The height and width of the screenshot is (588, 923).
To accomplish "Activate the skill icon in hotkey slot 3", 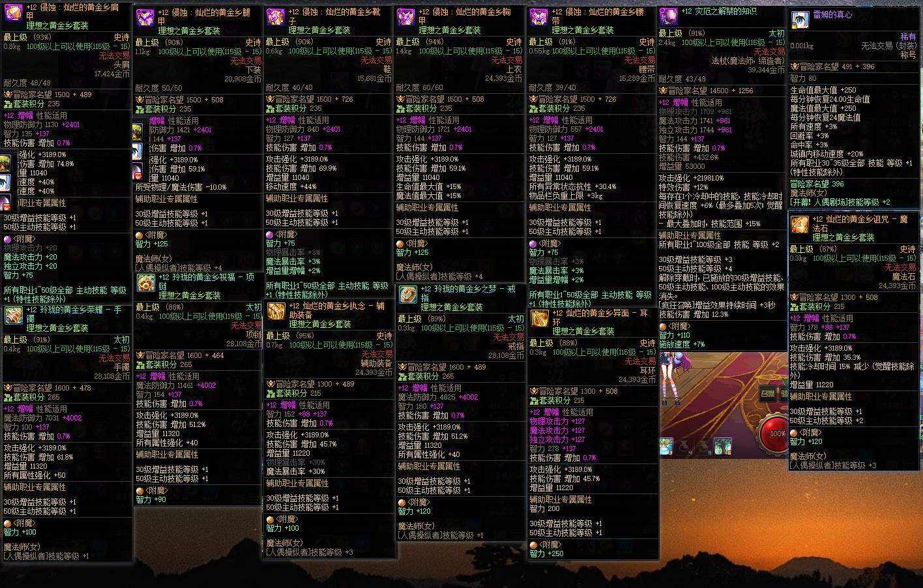I will click(666, 447).
